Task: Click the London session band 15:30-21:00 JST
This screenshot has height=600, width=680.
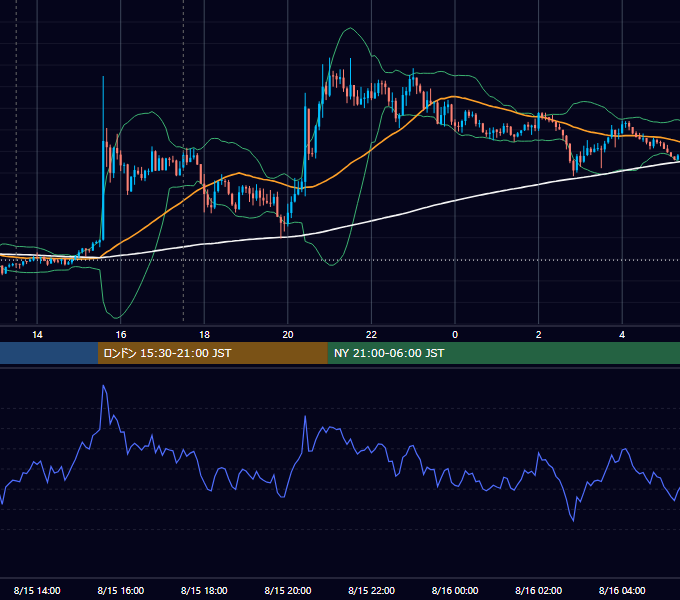Action: [212, 353]
